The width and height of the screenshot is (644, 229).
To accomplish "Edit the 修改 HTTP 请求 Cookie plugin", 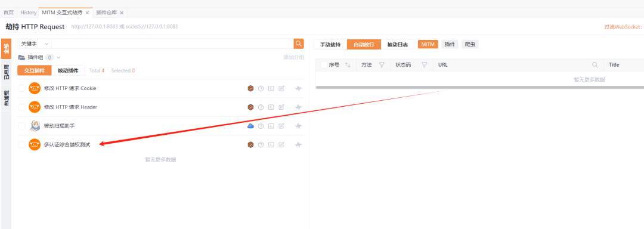I will pos(281,88).
